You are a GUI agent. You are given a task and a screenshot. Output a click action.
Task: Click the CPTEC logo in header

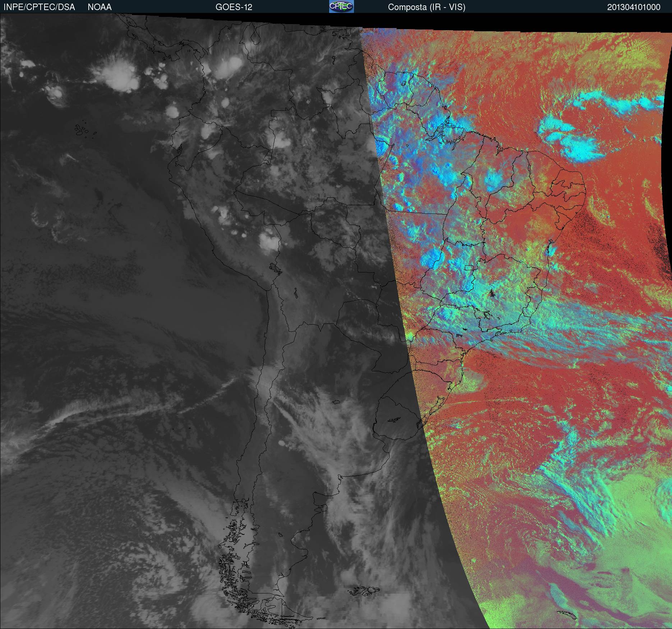point(341,6)
